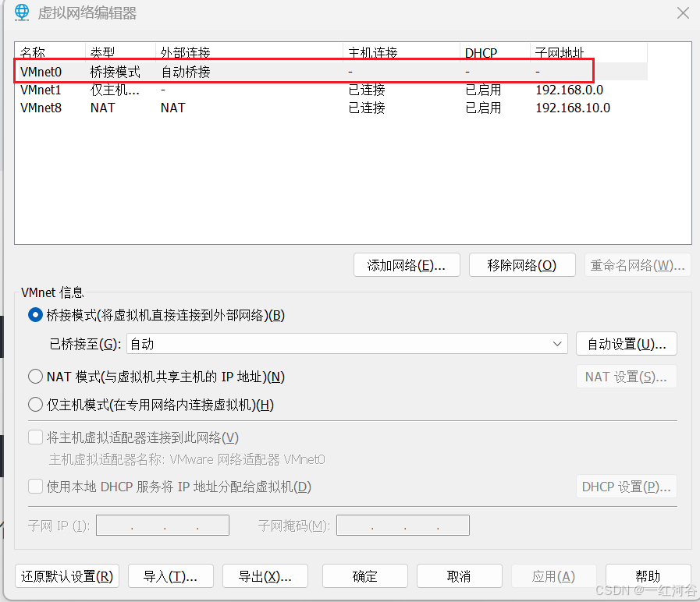Click the 子网掩码 input field
Viewport: 700px width, 602px height.
point(403,526)
